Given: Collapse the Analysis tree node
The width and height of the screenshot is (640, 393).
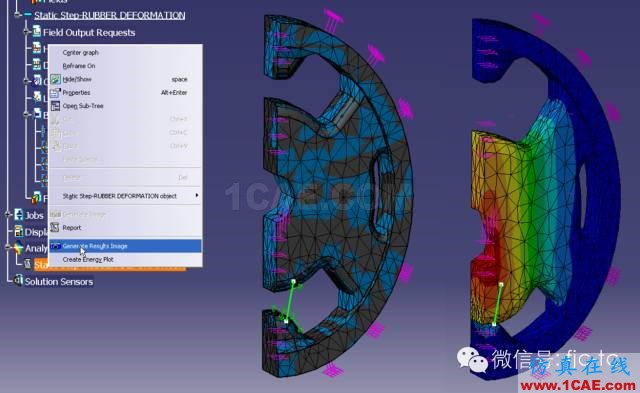Looking at the screenshot, I should [x=8, y=247].
